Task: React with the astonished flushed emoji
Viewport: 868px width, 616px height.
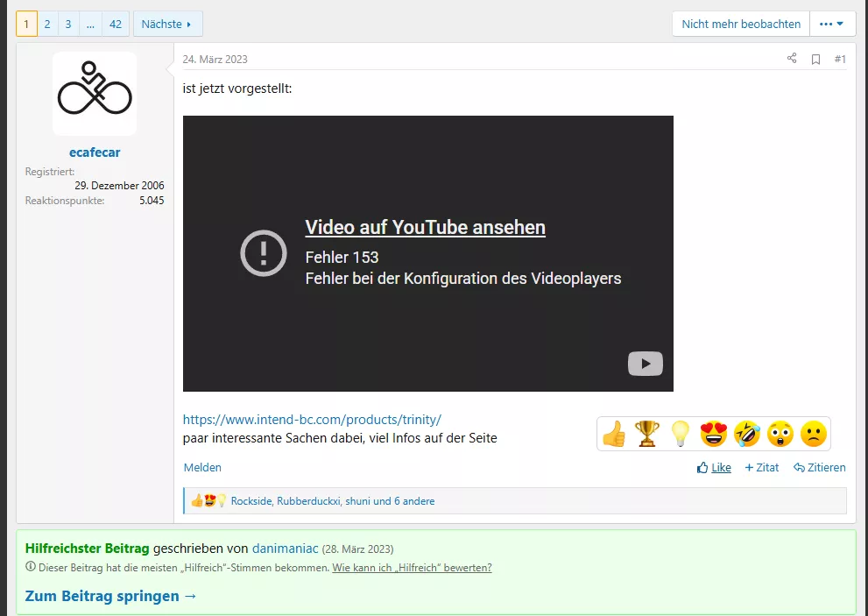Action: pos(780,434)
